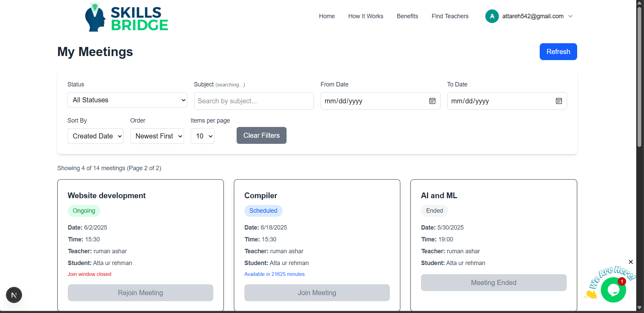Open the Benefits nav link

tap(407, 16)
